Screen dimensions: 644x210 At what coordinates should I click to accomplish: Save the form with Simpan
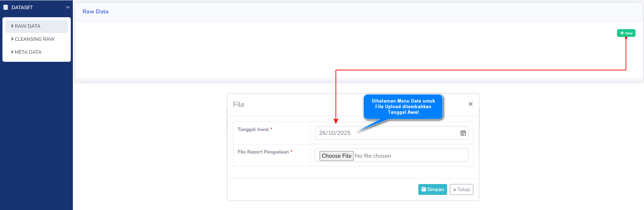433,189
